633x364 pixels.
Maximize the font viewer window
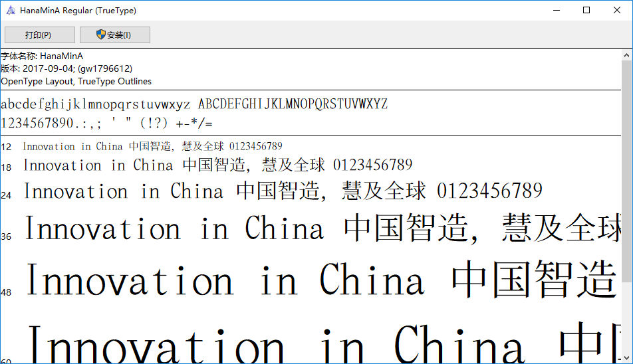[586, 11]
